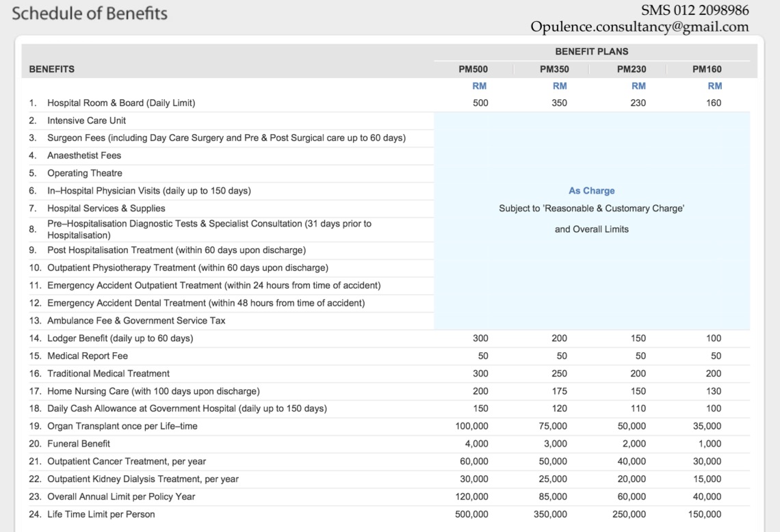Click Traditional Medical Treatment value 250

coord(559,373)
